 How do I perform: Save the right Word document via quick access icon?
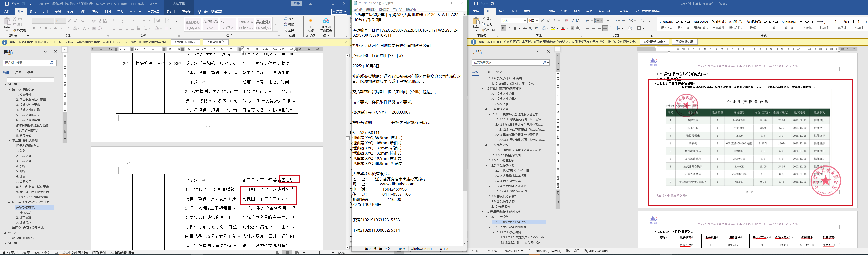[476, 4]
